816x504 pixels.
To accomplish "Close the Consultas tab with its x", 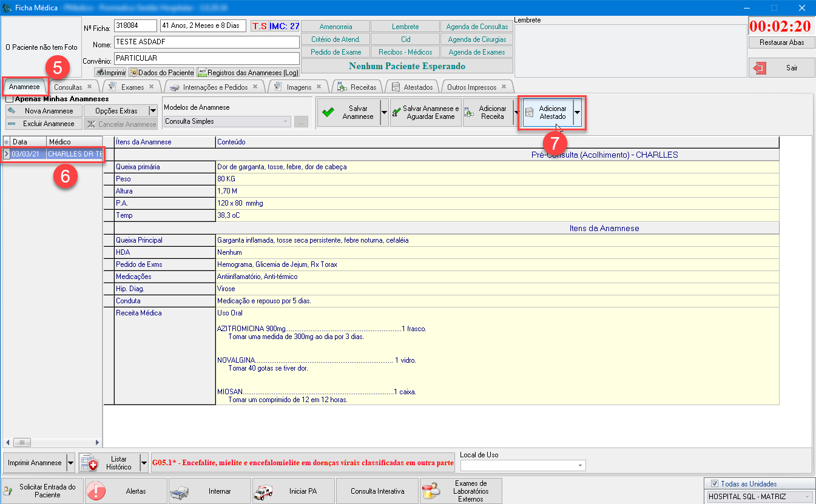I will [89, 87].
